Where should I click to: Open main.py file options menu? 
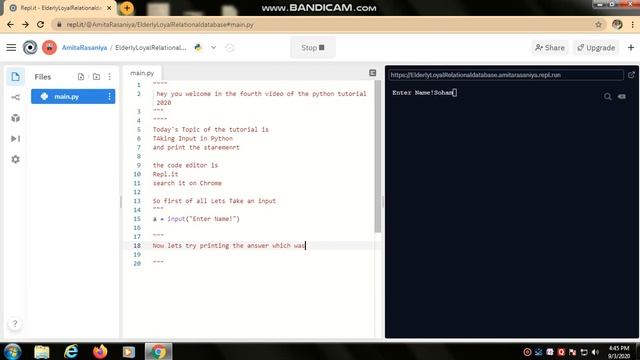(109, 96)
